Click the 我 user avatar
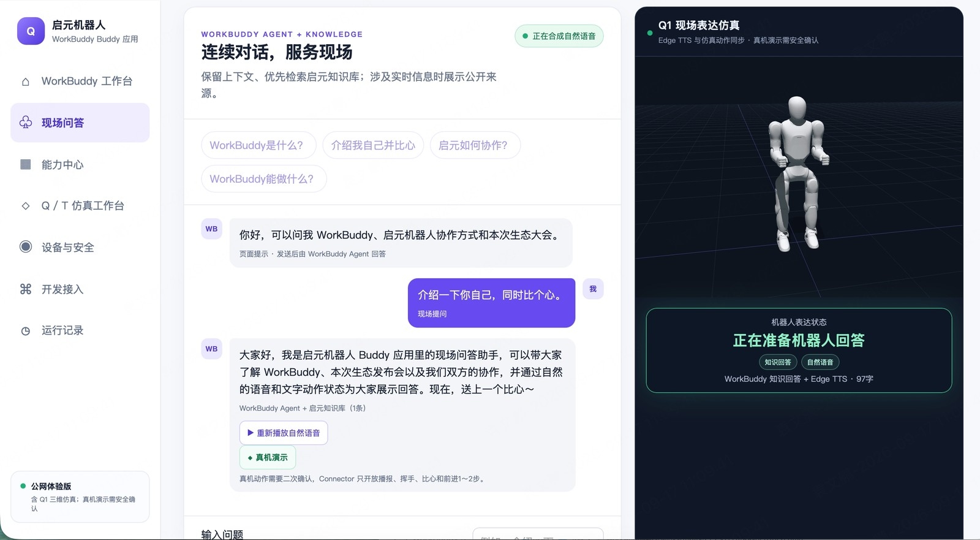The image size is (980, 540). click(593, 289)
